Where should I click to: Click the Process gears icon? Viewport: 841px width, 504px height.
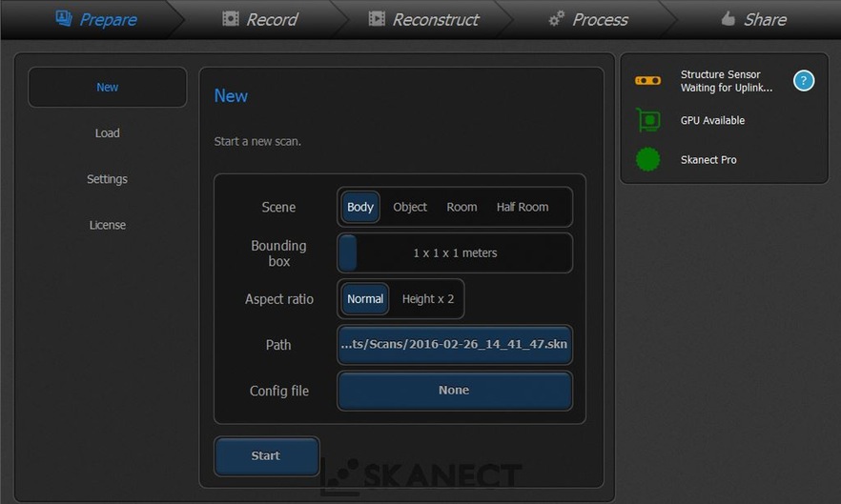[556, 19]
